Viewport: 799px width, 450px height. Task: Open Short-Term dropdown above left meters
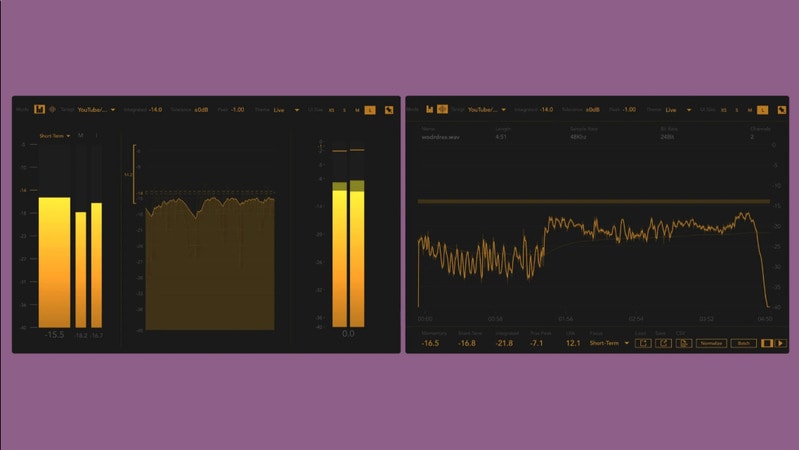[x=55, y=135]
